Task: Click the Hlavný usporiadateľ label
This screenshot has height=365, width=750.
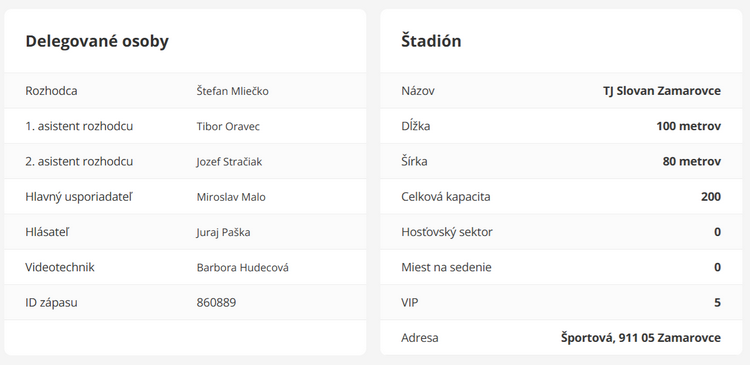Action: click(79, 197)
